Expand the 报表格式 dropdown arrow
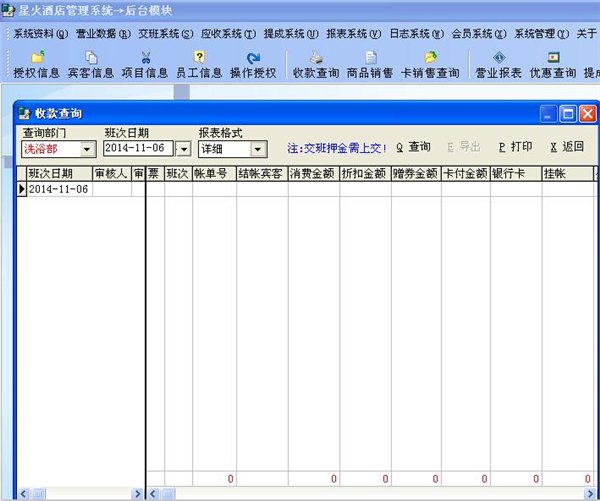Screen dimensions: 600x501 pyautogui.click(x=258, y=149)
